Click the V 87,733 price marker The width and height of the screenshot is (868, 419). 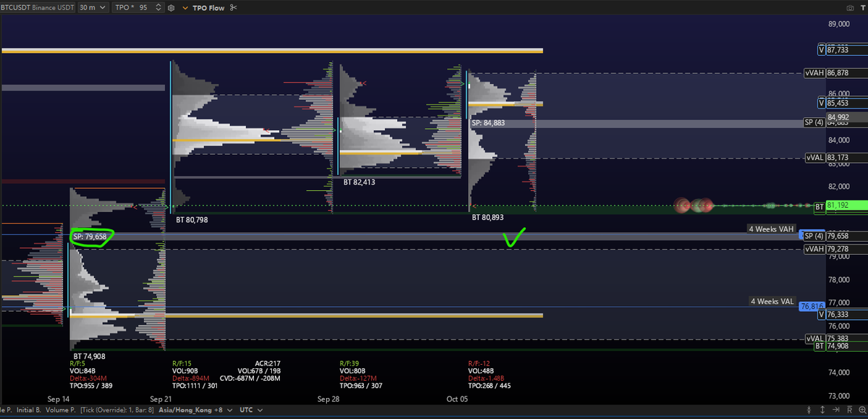click(x=842, y=50)
